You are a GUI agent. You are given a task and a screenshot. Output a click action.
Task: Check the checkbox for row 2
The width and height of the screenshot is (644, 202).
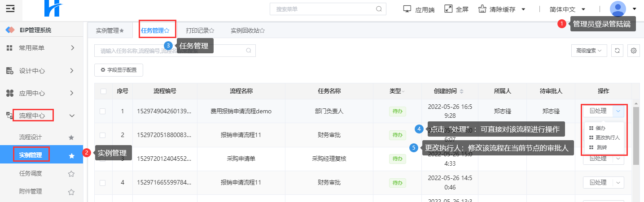pyautogui.click(x=102, y=135)
